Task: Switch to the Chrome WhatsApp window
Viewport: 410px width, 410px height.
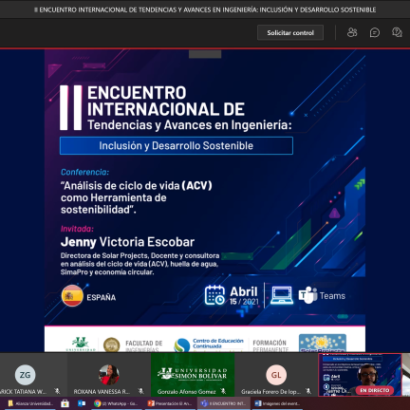Action: [116, 403]
